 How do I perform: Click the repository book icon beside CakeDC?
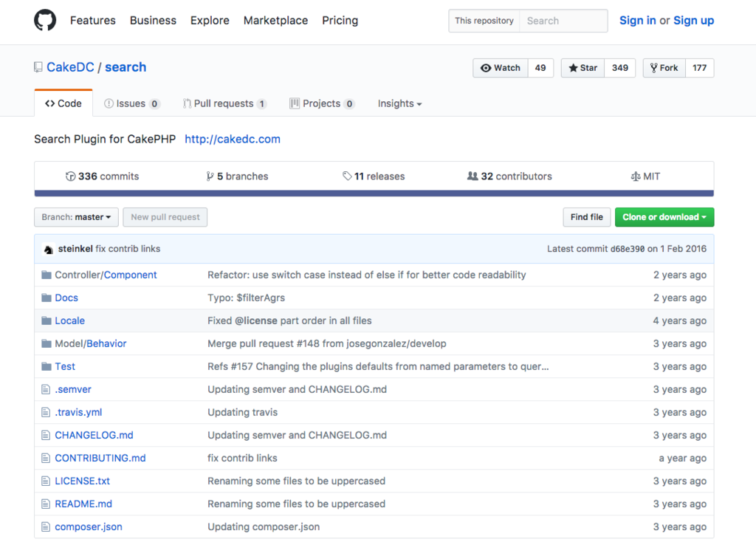[38, 67]
